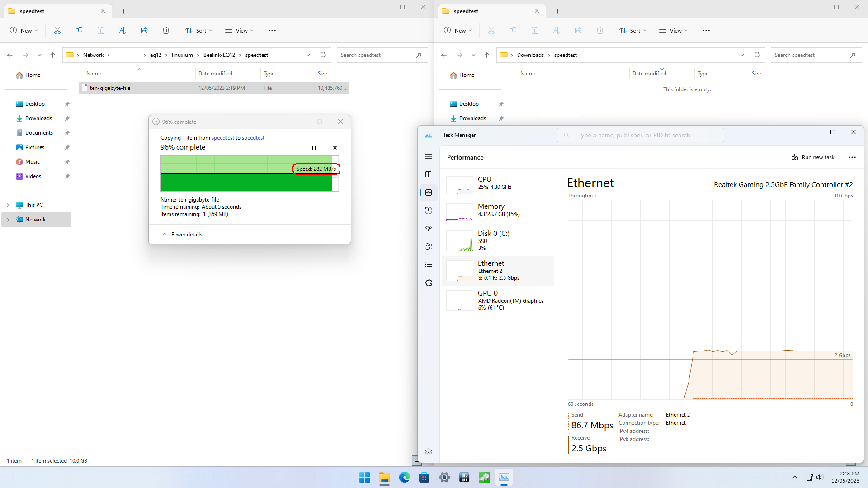Select GPU 0 in Performance list

pyautogui.click(x=498, y=300)
